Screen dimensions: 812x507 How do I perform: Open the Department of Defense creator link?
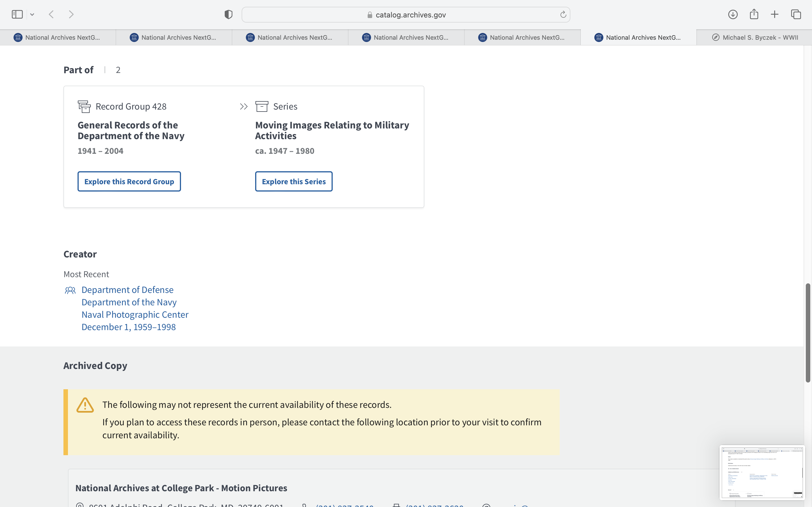pos(127,290)
